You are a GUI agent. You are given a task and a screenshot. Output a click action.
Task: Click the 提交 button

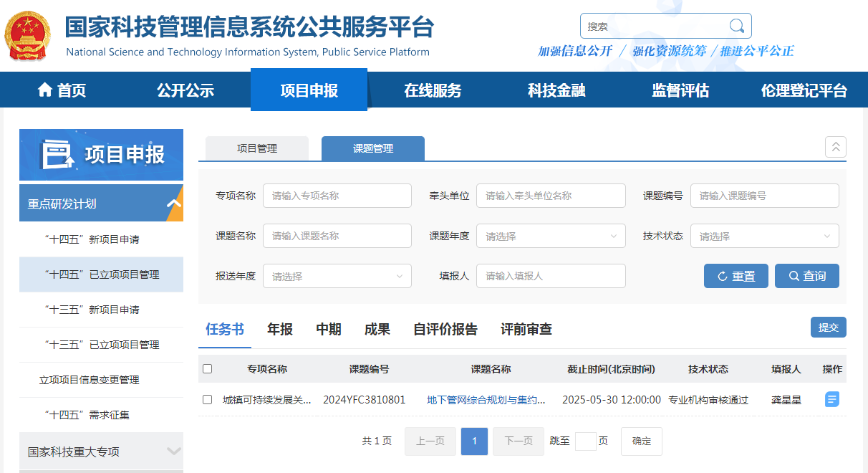pyautogui.click(x=829, y=327)
